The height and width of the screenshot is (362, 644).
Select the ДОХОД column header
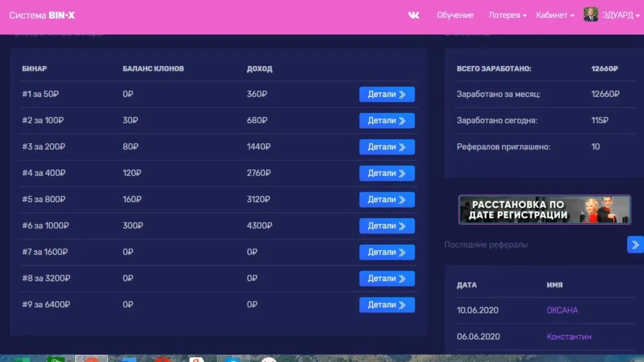[260, 69]
